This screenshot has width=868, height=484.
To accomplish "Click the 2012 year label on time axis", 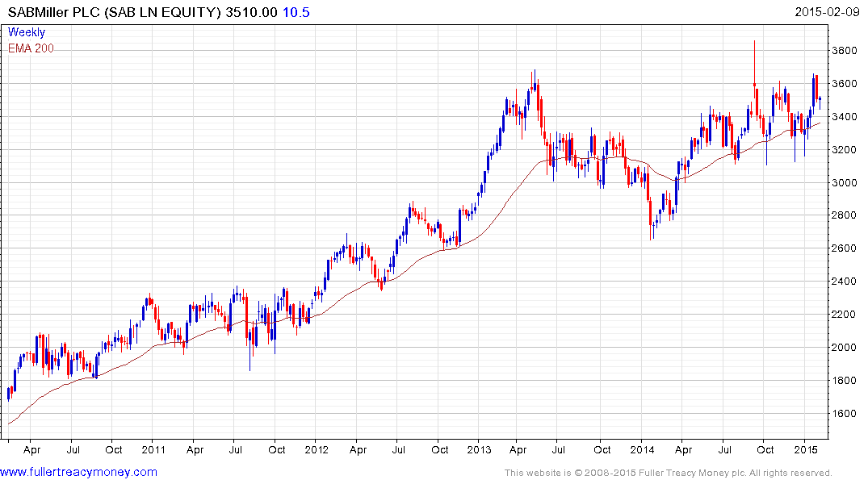I will point(316,449).
